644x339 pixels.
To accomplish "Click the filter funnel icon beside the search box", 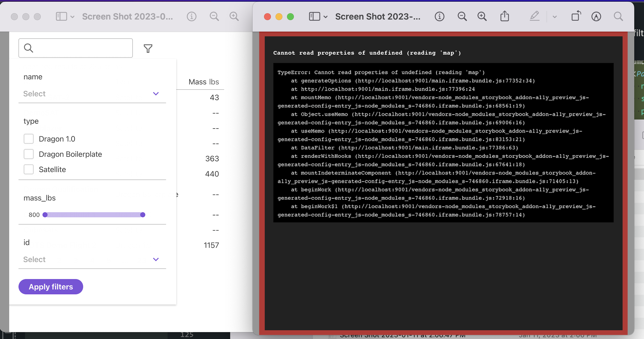I will [x=148, y=48].
